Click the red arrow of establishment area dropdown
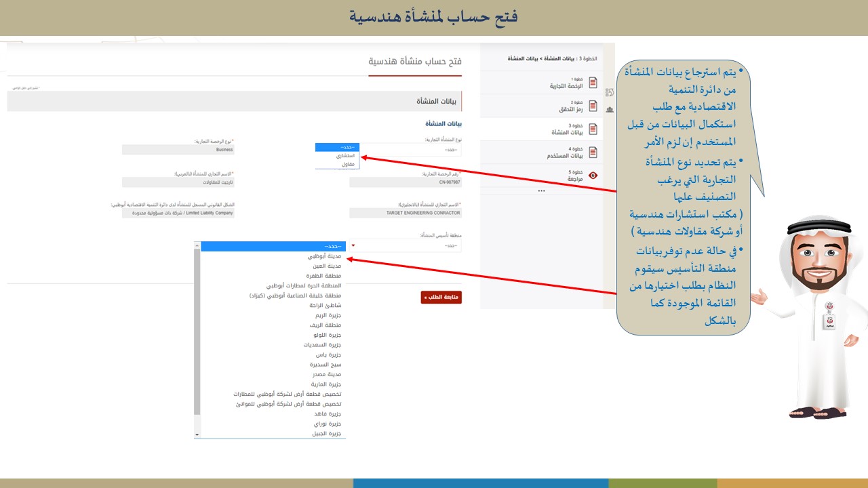Image resolution: width=868 pixels, height=488 pixels. coord(353,246)
